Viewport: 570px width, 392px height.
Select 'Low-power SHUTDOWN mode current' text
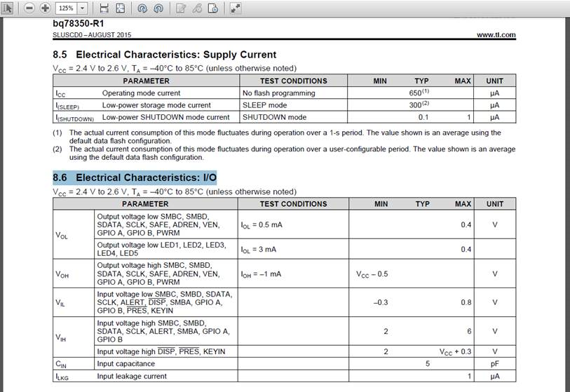[x=165, y=117]
